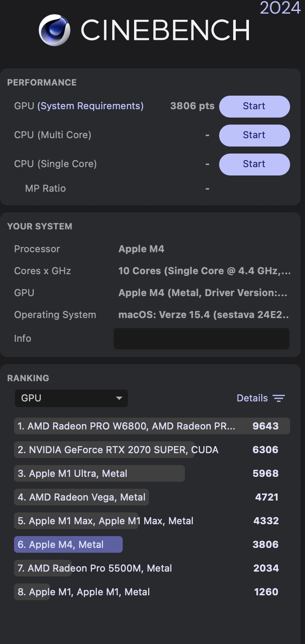Screen dimensions: 305x644
Task: Click the GPU score of 3806 pts
Action: (x=192, y=106)
